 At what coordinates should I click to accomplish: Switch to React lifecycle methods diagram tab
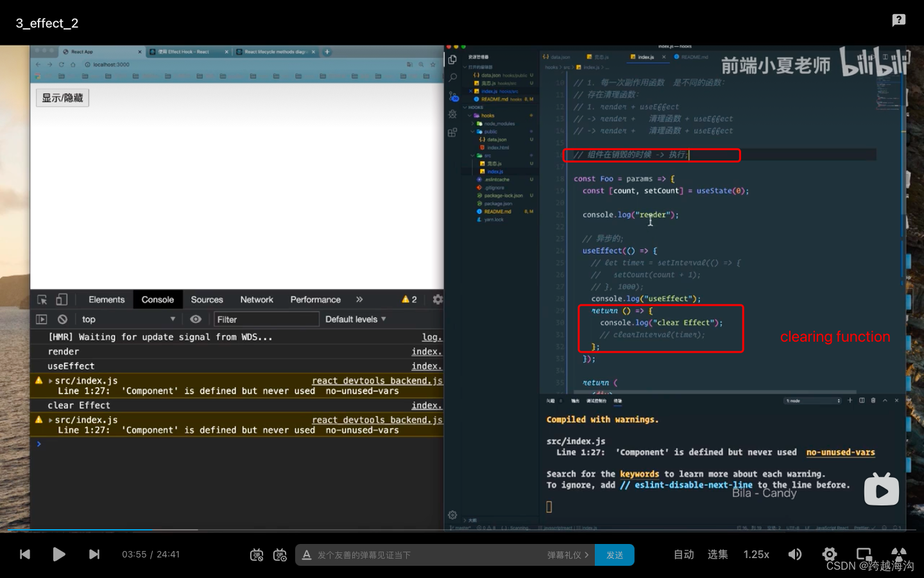tap(276, 51)
